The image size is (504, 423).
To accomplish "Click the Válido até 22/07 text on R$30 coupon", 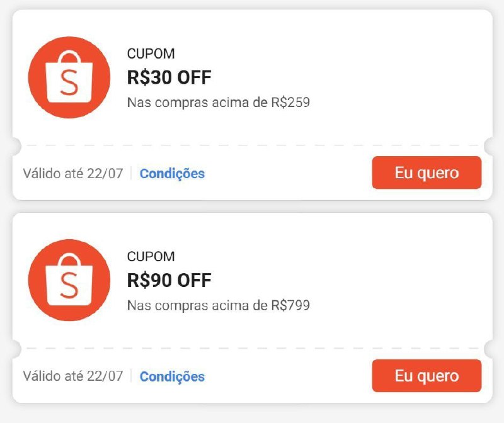I will pyautogui.click(x=73, y=173).
